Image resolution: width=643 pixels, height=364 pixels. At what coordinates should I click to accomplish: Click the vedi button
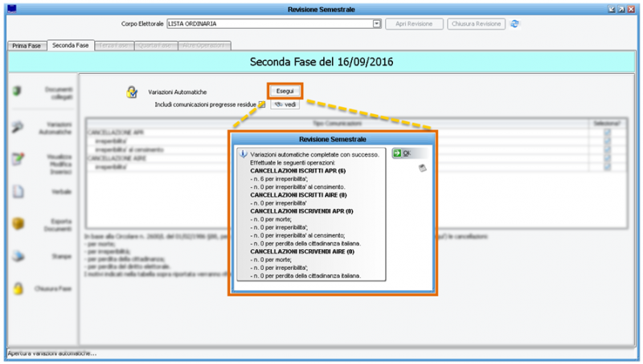point(285,104)
